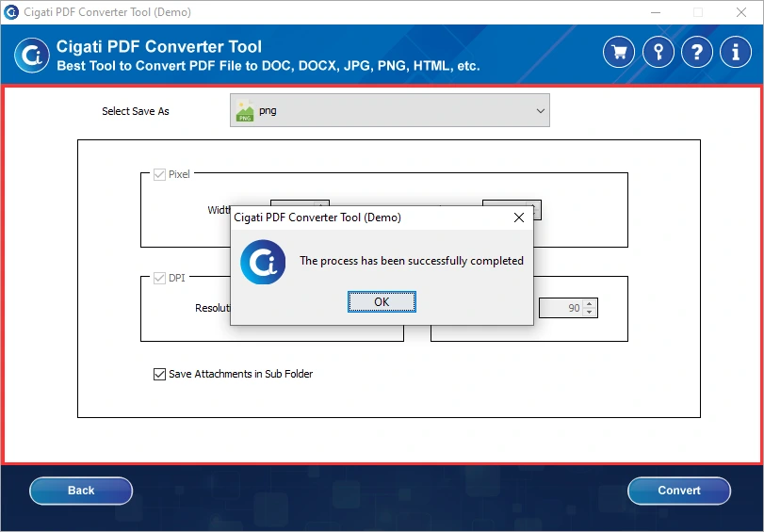Uncheck Save Attachments in Sub Folder
This screenshot has width=764, height=532.
click(x=159, y=374)
